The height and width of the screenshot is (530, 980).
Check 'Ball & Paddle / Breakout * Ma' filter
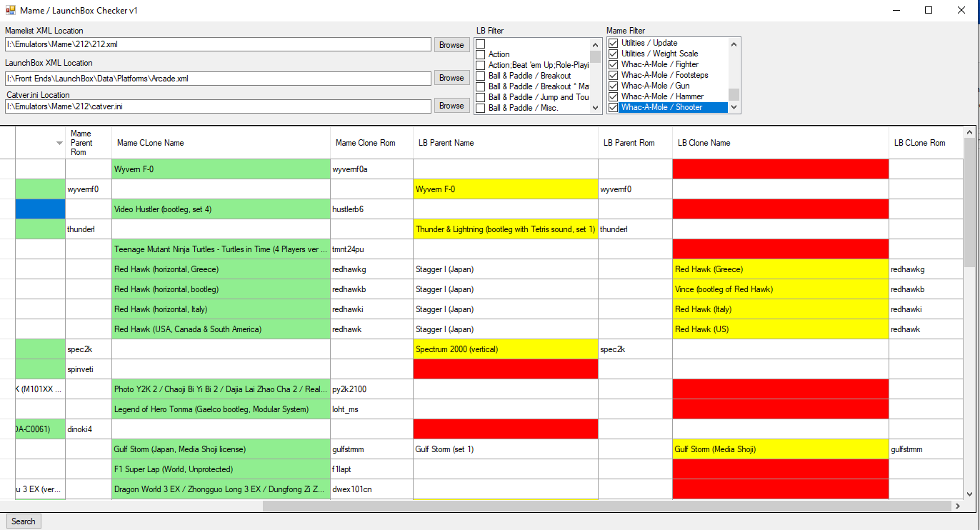[x=481, y=86]
